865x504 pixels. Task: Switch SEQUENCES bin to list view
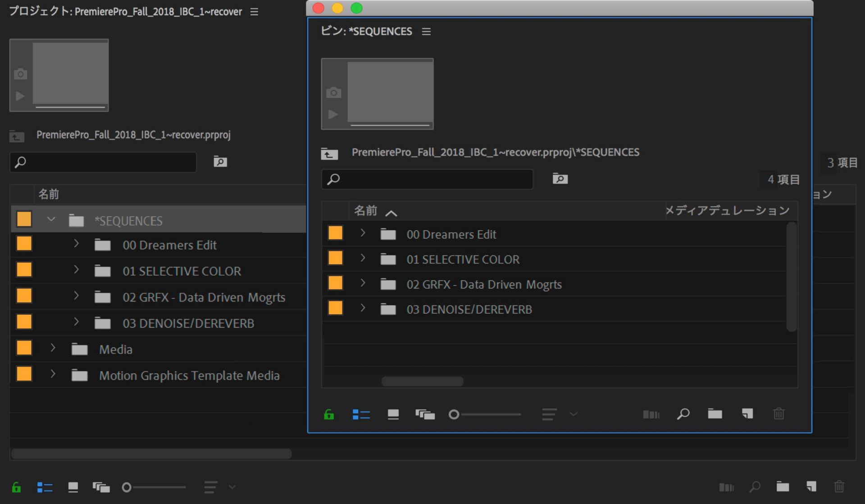[x=361, y=414]
